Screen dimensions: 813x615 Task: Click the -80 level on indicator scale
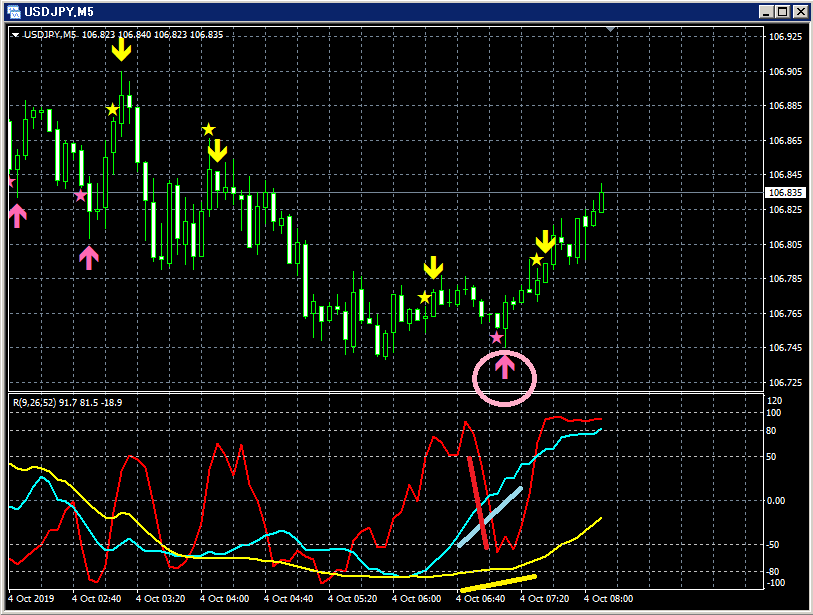pyautogui.click(x=773, y=572)
